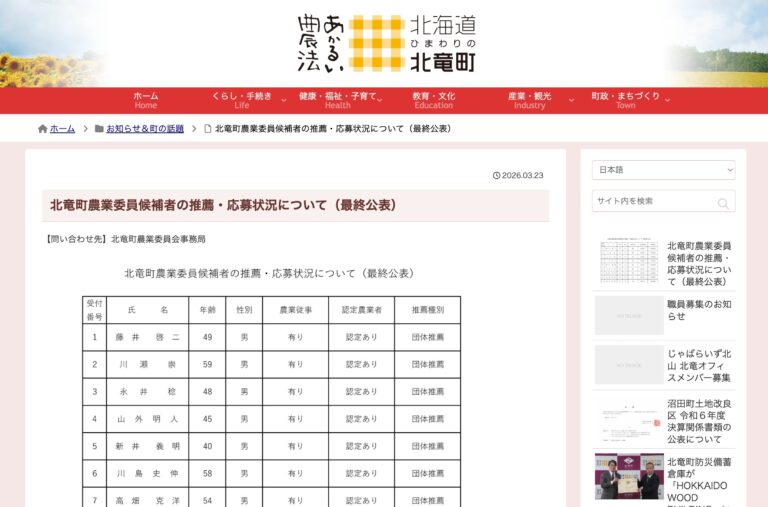Viewport: 768px width, 507px height.
Task: Open the じゃぱらいず北山 office member article
Action: [699, 365]
